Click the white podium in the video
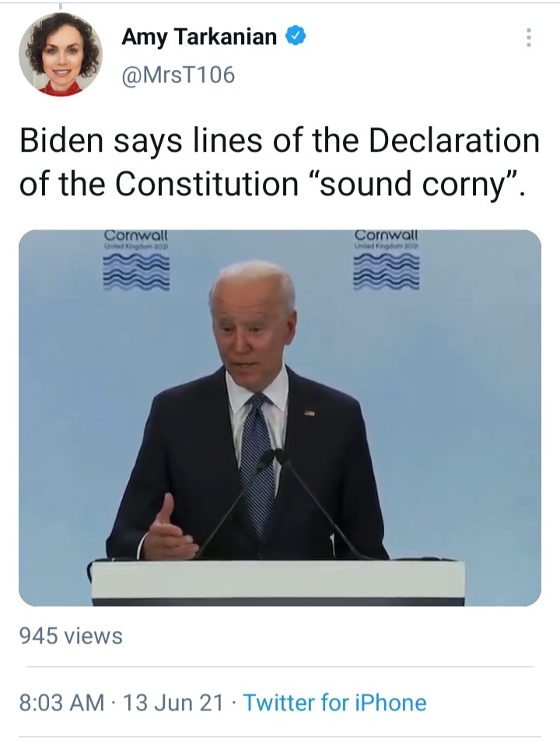Image resolution: width=560 pixels, height=747 pixels. pyautogui.click(x=278, y=582)
